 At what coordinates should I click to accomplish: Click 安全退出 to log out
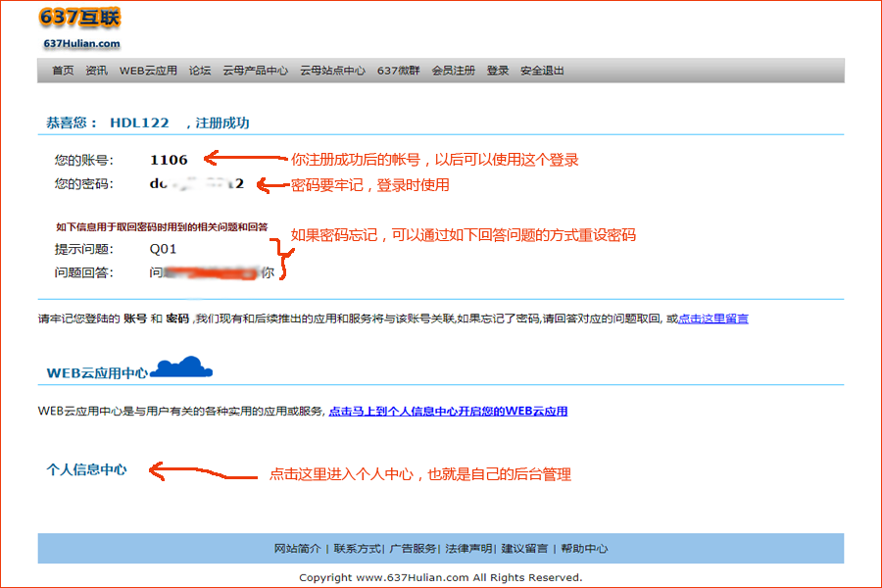(542, 71)
